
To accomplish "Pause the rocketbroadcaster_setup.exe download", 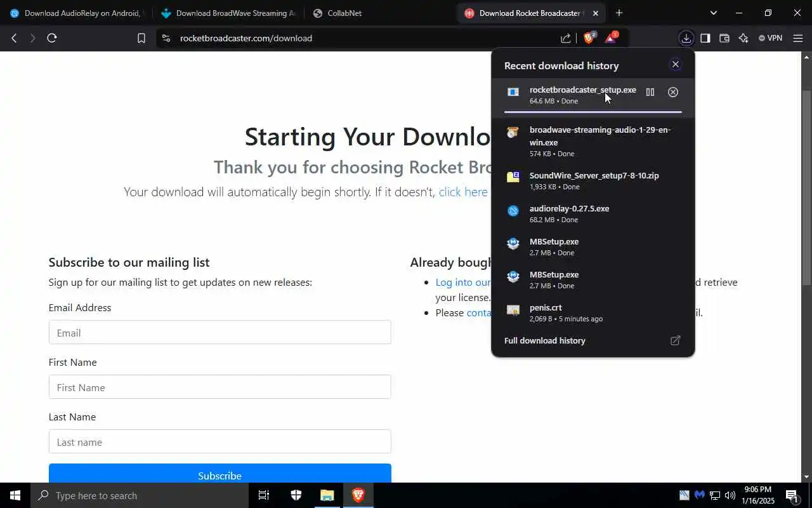I will pyautogui.click(x=650, y=92).
